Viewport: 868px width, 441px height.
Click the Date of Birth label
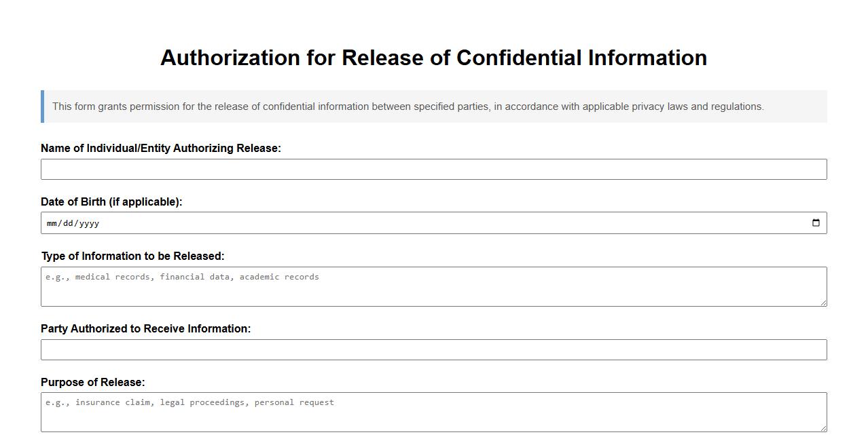(x=110, y=202)
